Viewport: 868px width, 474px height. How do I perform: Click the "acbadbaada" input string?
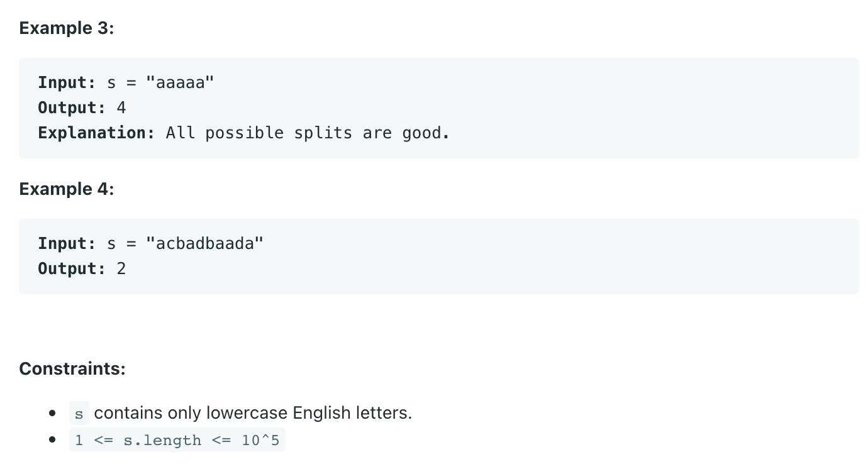pos(204,244)
